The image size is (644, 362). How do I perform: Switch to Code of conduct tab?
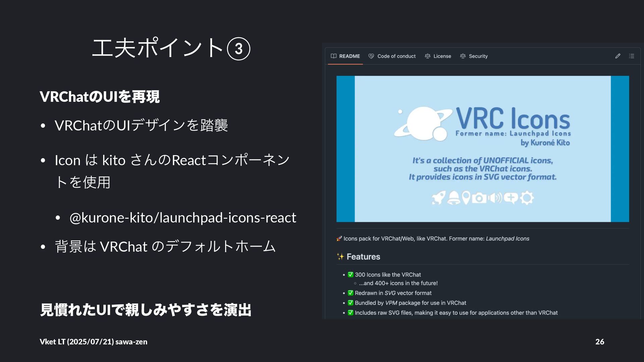[x=392, y=56]
